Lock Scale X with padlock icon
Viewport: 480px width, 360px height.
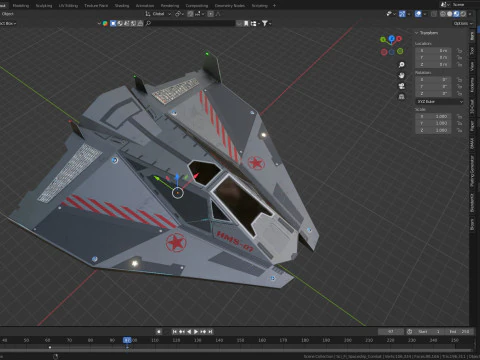pos(460,116)
